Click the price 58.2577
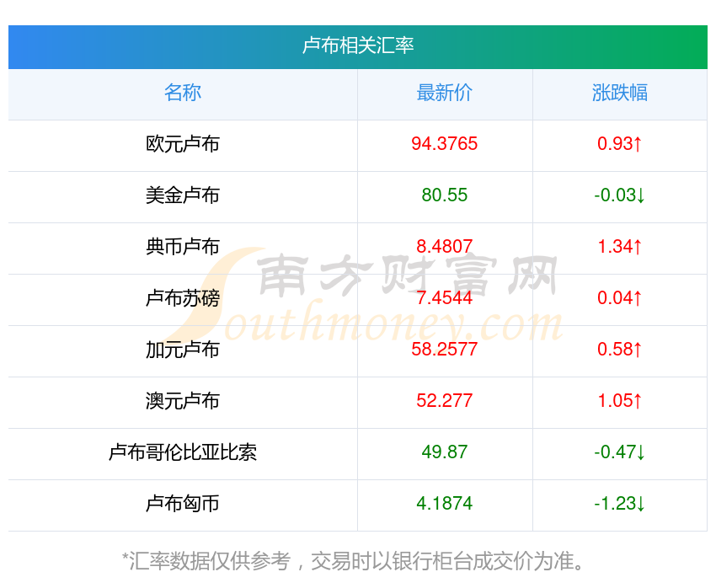Viewport: 716px width, 588px height. pos(444,350)
